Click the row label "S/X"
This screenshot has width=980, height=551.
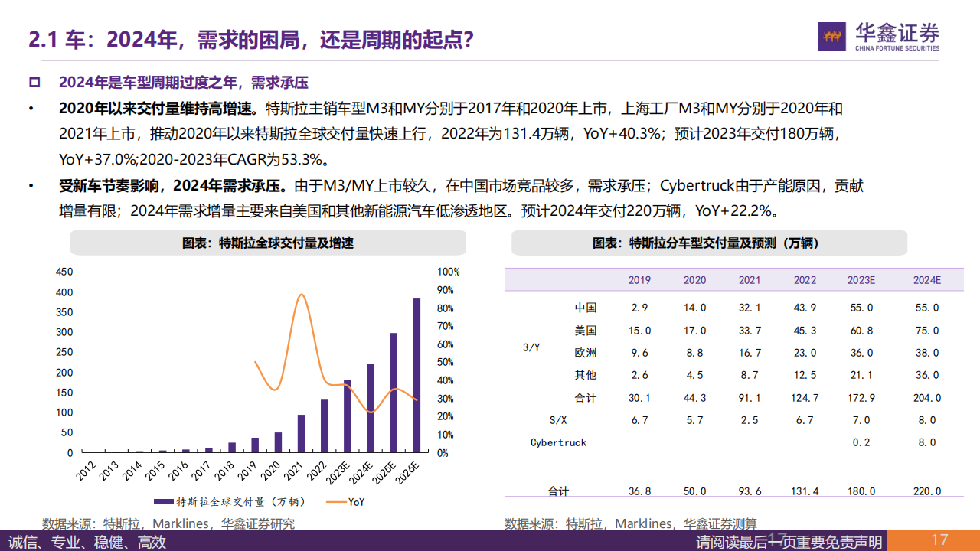[x=558, y=420]
